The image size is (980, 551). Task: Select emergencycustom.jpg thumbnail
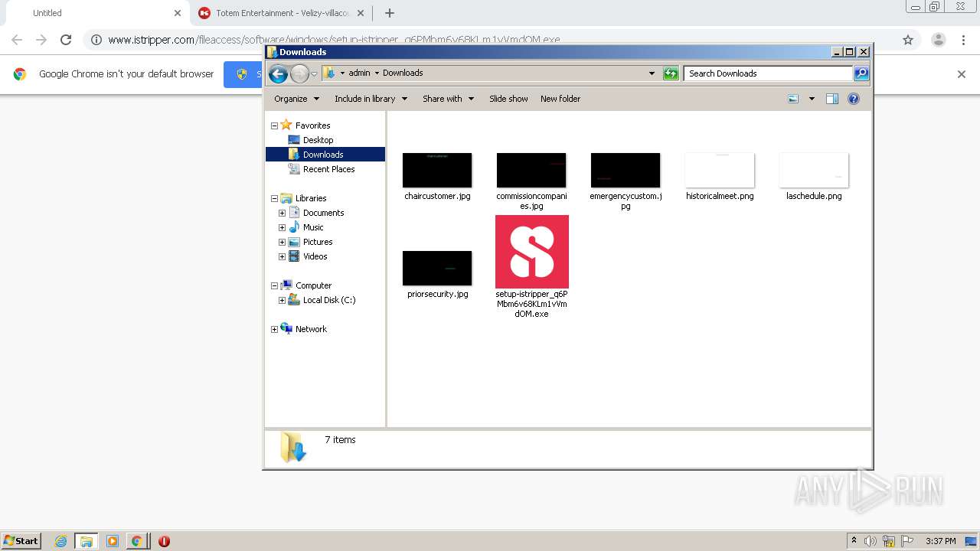pyautogui.click(x=626, y=170)
